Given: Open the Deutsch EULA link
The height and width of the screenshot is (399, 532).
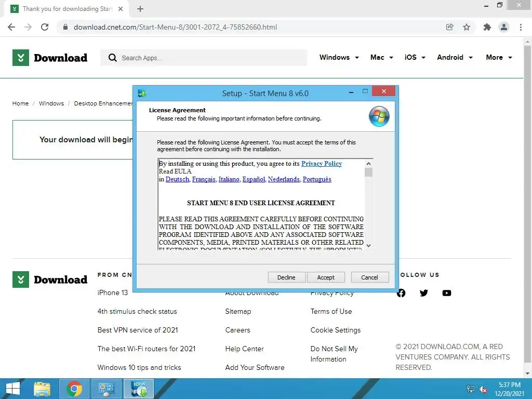Looking at the screenshot, I should pos(178,179).
